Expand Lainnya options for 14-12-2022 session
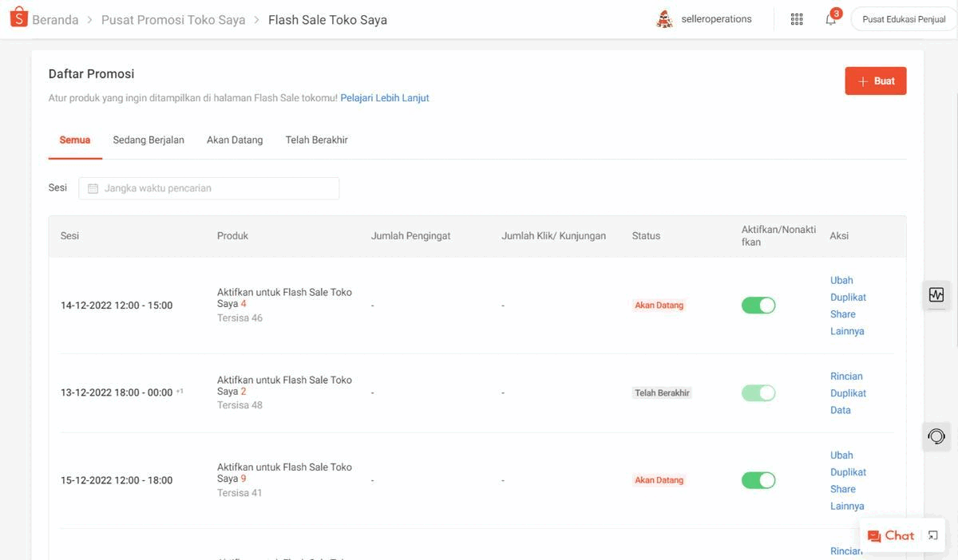Image resolution: width=958 pixels, height=560 pixels. (x=847, y=331)
